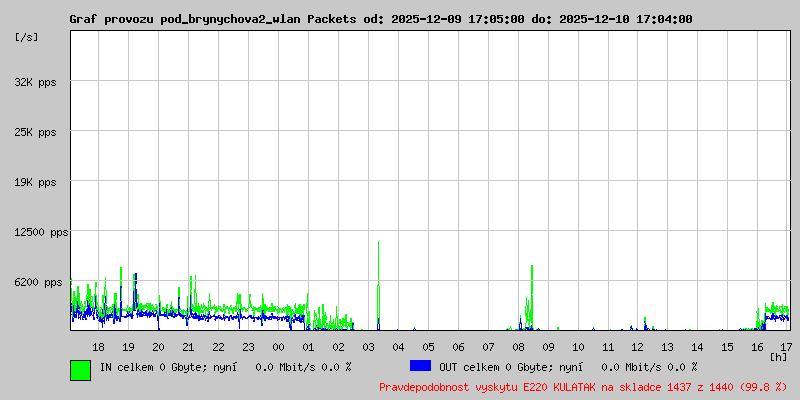Click hour label '06' on time axis
800x400 pixels.
(x=458, y=347)
